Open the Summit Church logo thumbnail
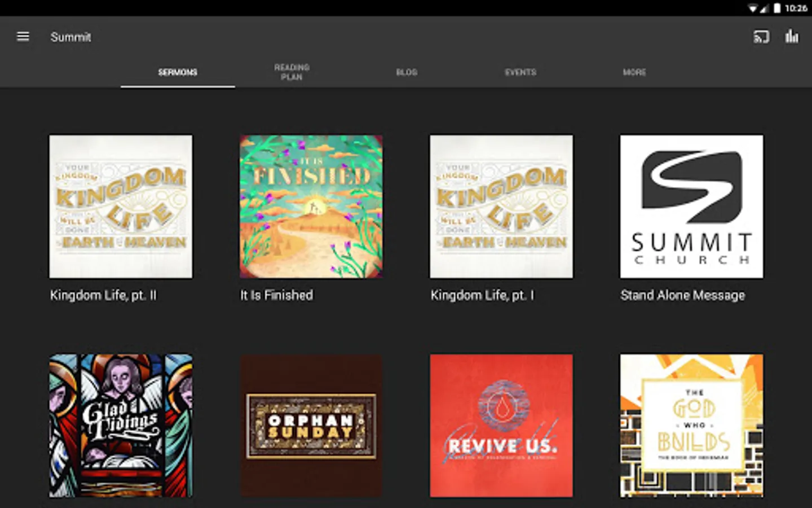 click(x=692, y=206)
